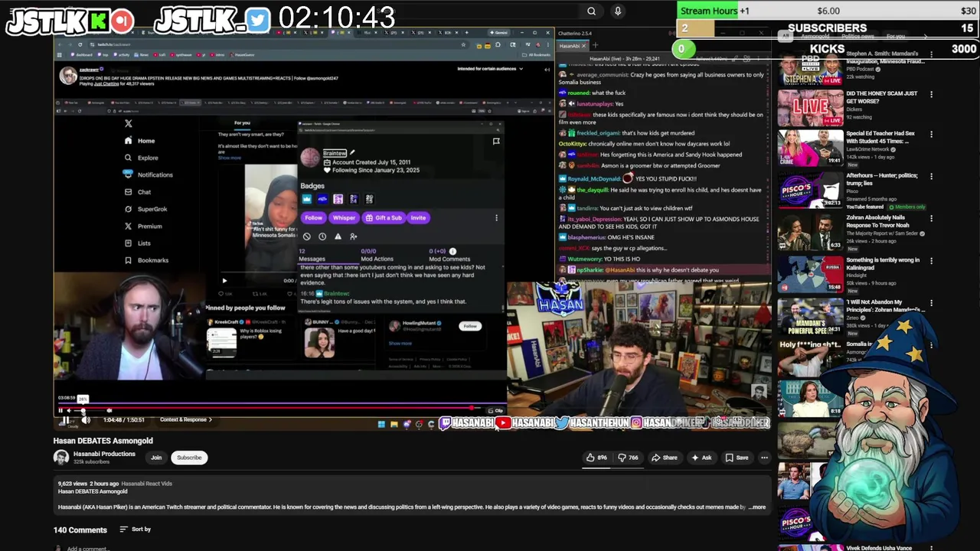Open Bookmarks in the X sidebar
The width and height of the screenshot is (980, 551).
pos(145,260)
